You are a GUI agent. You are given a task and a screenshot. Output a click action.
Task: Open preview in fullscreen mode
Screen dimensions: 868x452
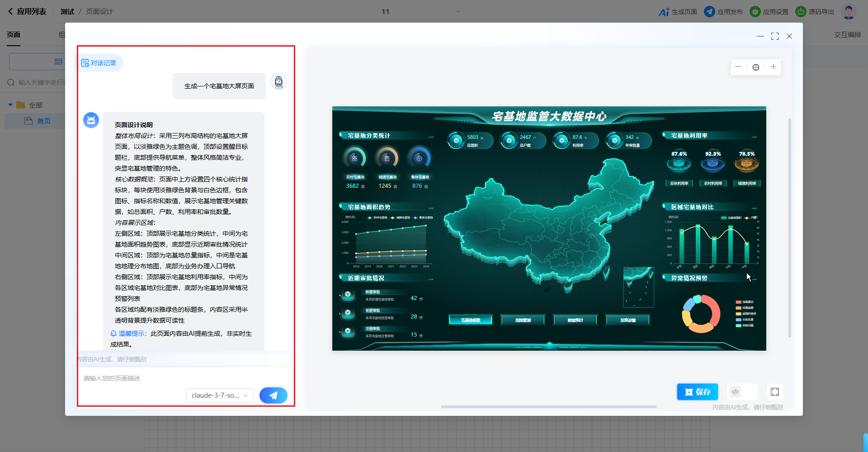tap(774, 392)
